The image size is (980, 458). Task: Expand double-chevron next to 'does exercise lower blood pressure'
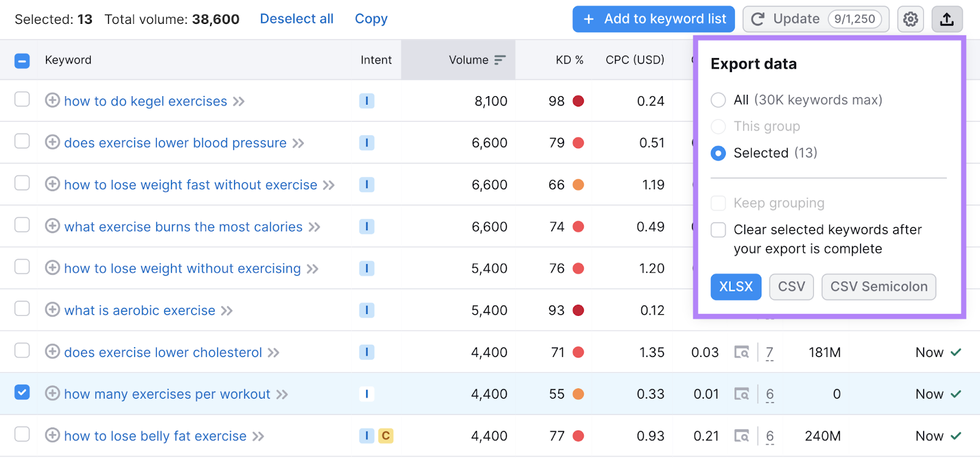coord(298,143)
